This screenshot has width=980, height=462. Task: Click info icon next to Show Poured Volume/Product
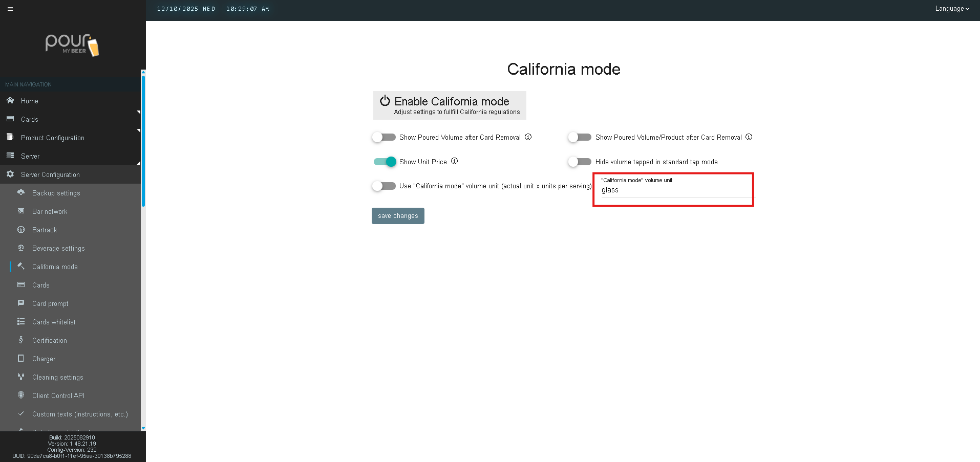point(749,137)
